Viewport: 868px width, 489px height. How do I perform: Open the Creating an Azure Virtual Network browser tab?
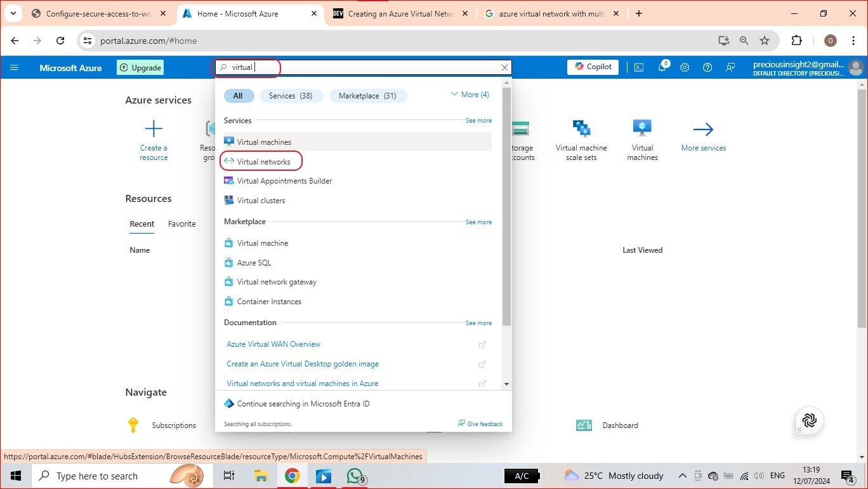pos(397,13)
